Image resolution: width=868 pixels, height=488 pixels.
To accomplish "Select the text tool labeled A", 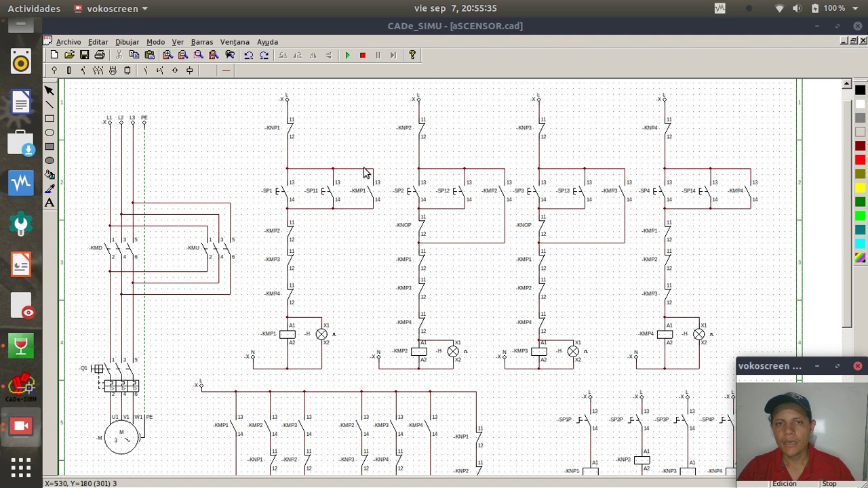I will pos(50,203).
